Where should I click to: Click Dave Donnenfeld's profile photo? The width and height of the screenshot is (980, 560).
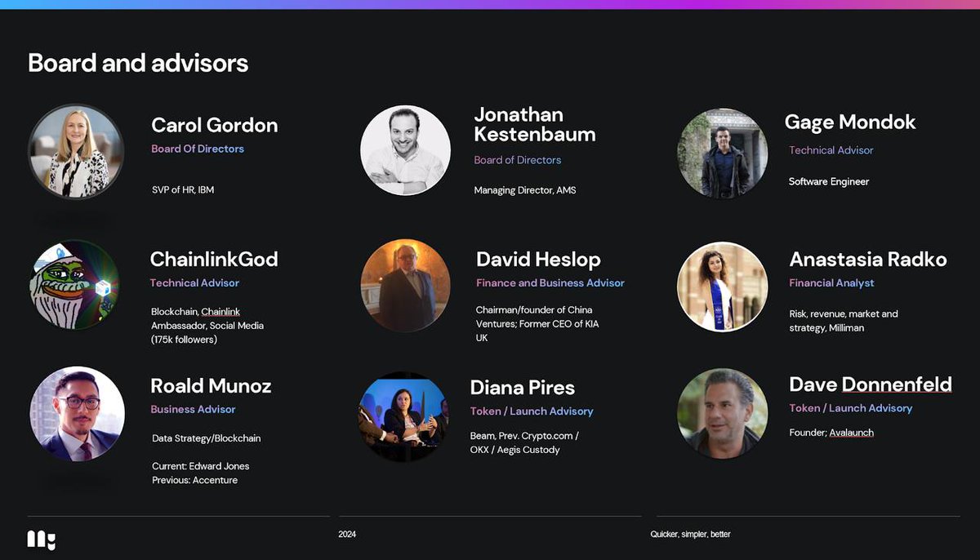723,413
